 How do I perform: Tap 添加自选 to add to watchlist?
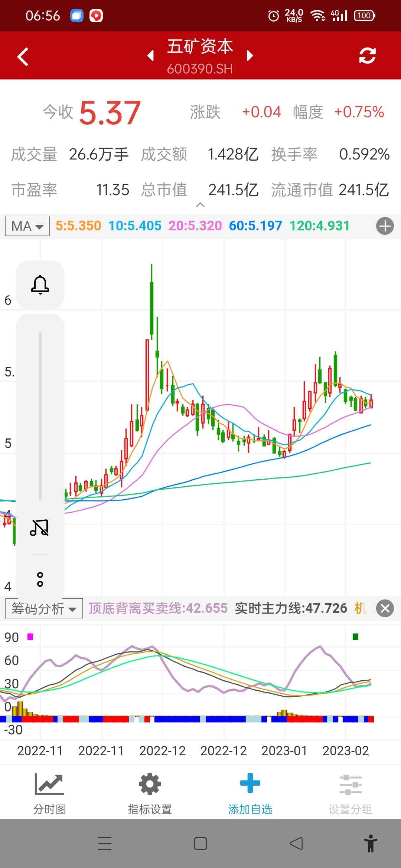250,794
